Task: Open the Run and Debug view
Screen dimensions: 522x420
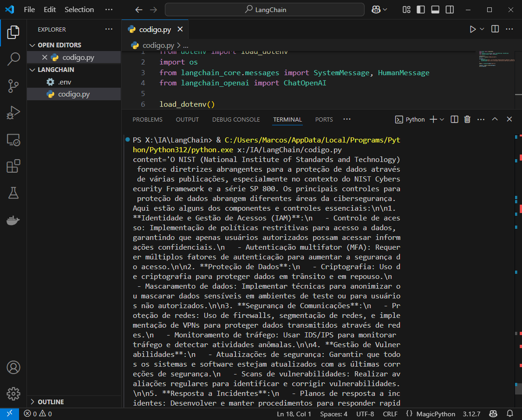Action: pos(13,112)
